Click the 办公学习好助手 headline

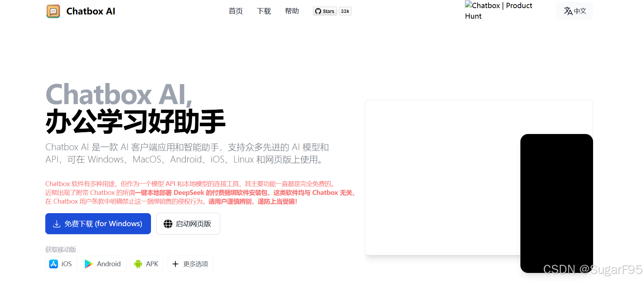pyautogui.click(x=136, y=122)
